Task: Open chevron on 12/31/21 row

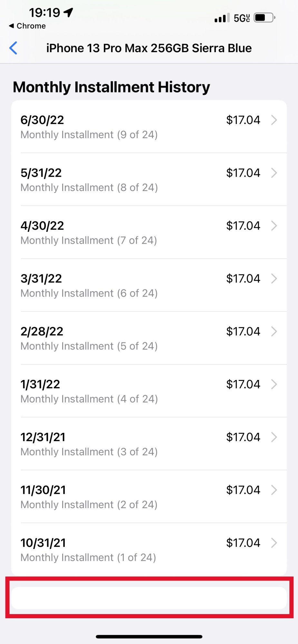Action: pos(274,437)
